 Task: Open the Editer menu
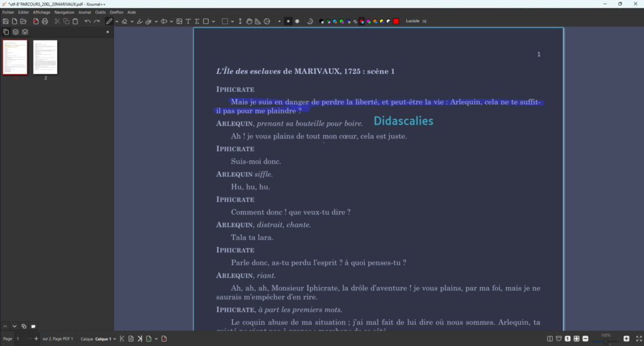23,13
